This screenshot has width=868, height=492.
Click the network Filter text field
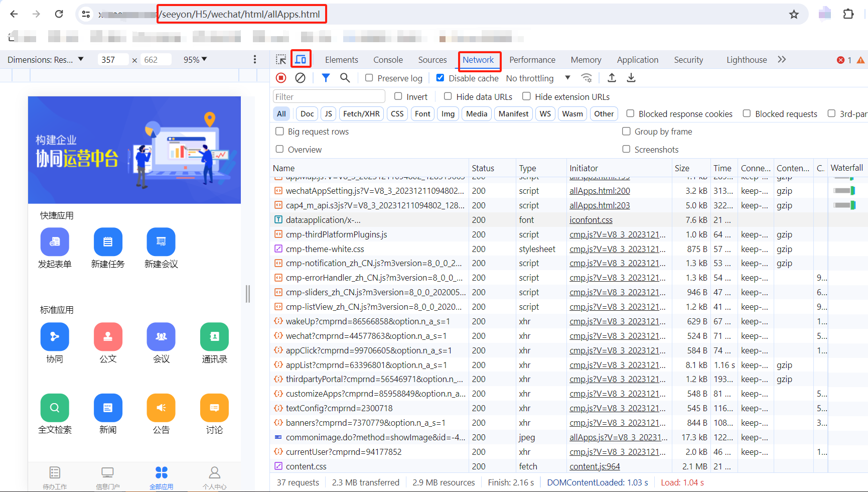coord(329,96)
